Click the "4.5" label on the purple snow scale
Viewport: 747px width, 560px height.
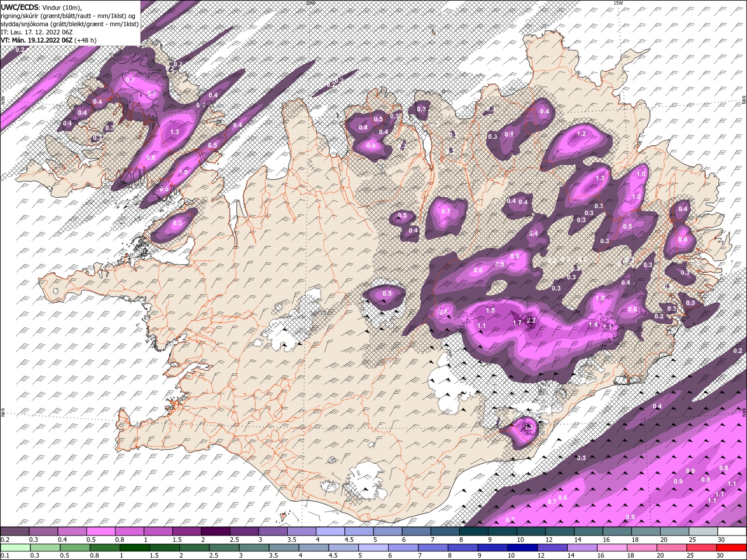point(349,540)
